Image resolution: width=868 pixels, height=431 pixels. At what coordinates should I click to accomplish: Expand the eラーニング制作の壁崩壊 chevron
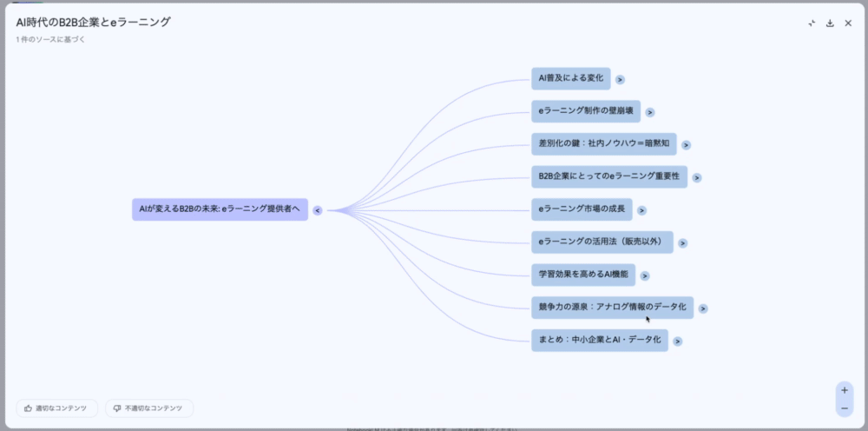pos(650,112)
